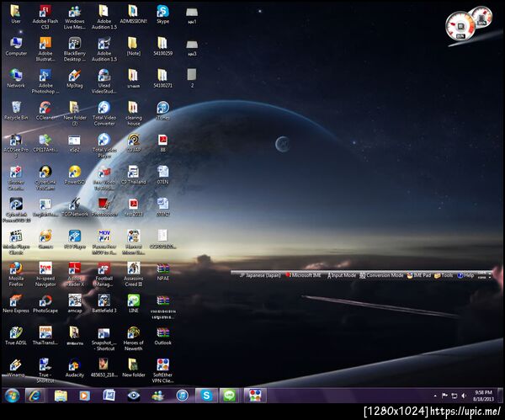This screenshot has width=505, height=420.
Task: Click JP Japanese language bar selector
Action: tap(260, 275)
